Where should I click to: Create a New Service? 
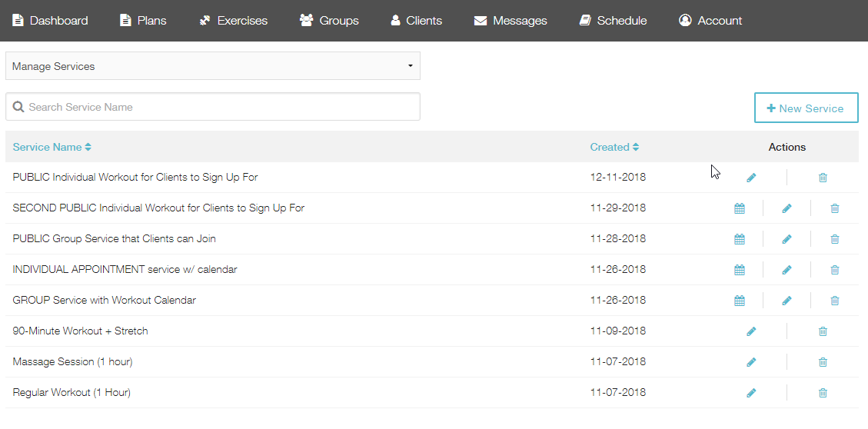[806, 108]
